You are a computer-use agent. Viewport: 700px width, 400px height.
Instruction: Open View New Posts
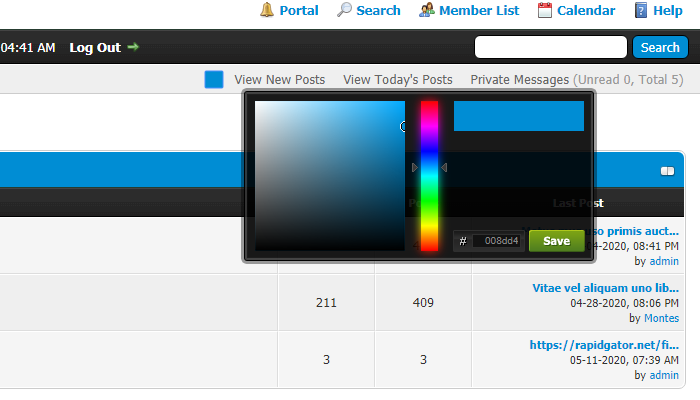click(x=279, y=79)
